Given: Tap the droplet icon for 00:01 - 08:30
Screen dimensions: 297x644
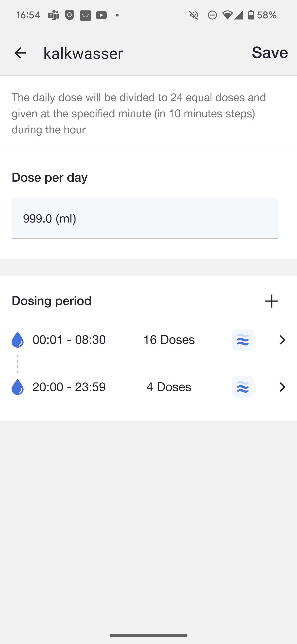Looking at the screenshot, I should (x=18, y=340).
